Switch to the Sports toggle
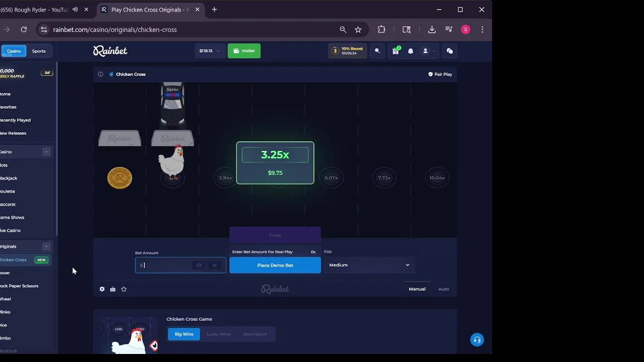Screen dimensions: 644x362 39,51
